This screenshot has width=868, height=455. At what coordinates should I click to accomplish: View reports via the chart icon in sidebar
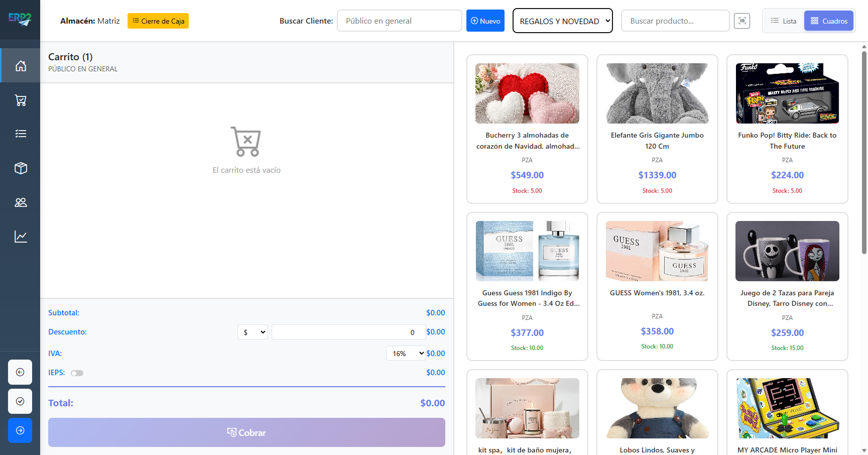point(20,236)
